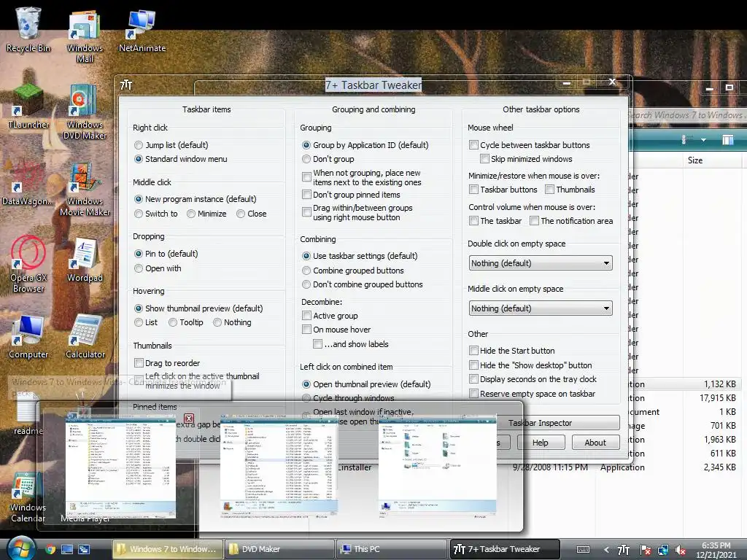
Task: Open Windows Movie Maker desktop icon
Action: click(x=85, y=189)
